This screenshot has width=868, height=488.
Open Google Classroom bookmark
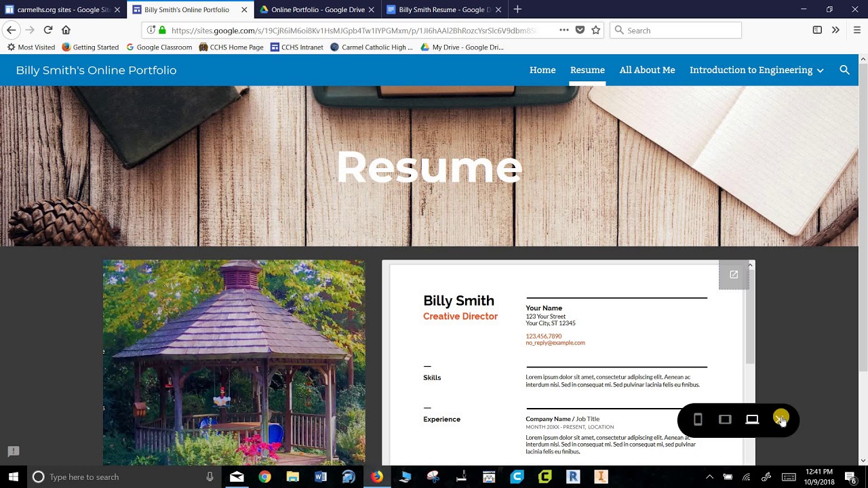pos(159,47)
